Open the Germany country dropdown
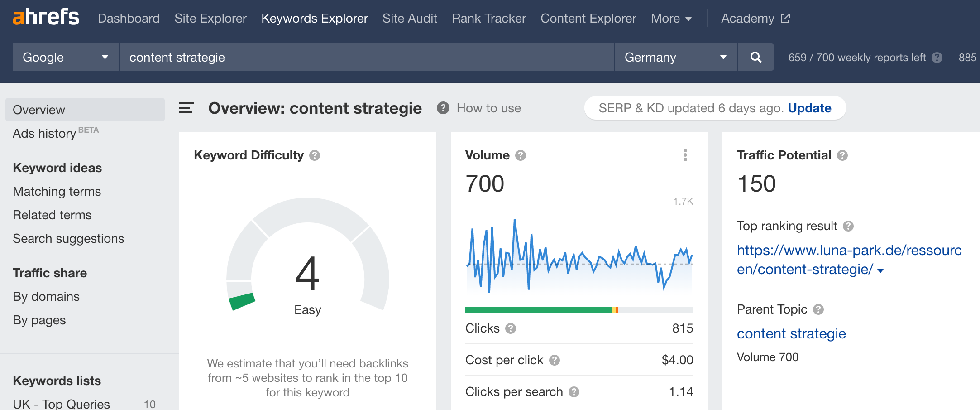Viewport: 980px width, 410px height. (675, 57)
